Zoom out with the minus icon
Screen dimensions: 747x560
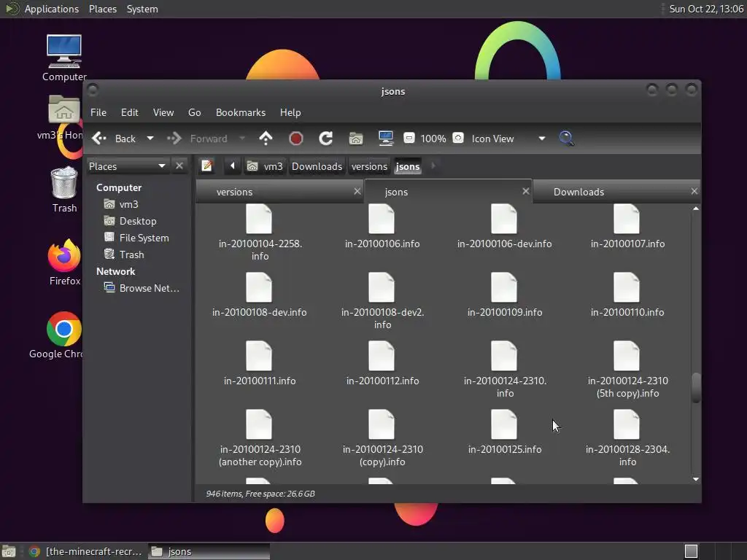pyautogui.click(x=409, y=138)
